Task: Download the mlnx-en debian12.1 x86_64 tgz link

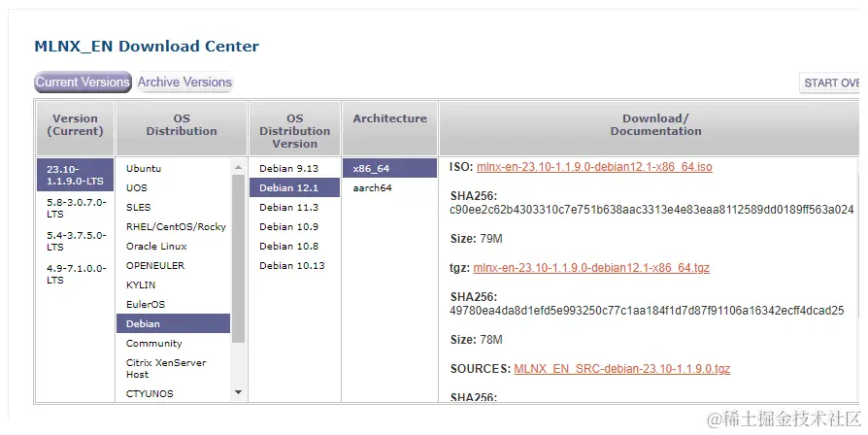Action: (x=591, y=268)
